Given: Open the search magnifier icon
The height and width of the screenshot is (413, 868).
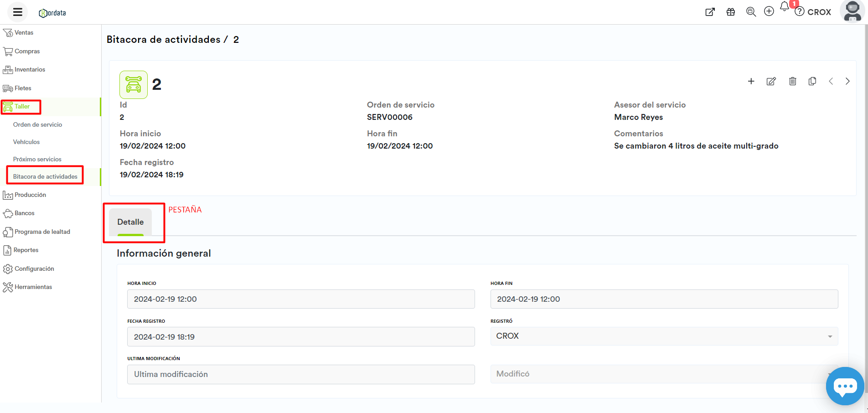Looking at the screenshot, I should point(751,12).
